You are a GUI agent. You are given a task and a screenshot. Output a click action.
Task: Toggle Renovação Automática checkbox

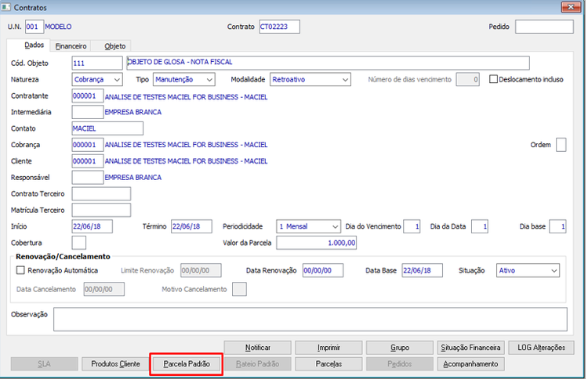tap(20, 270)
